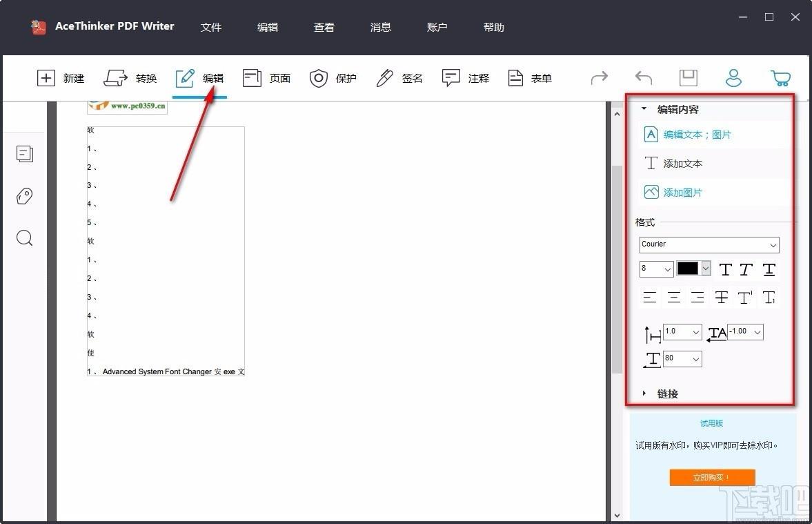Align text center
The width and height of the screenshot is (812, 524).
[674, 297]
